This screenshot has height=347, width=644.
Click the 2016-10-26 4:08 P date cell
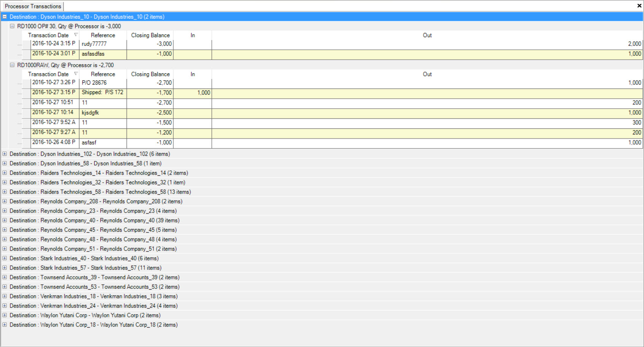point(55,143)
